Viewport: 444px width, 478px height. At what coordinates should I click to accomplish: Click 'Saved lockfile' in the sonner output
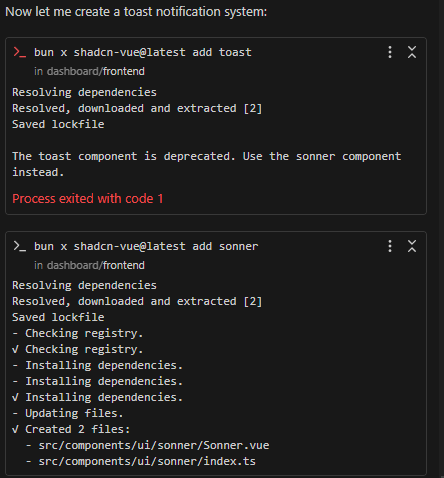tap(58, 317)
